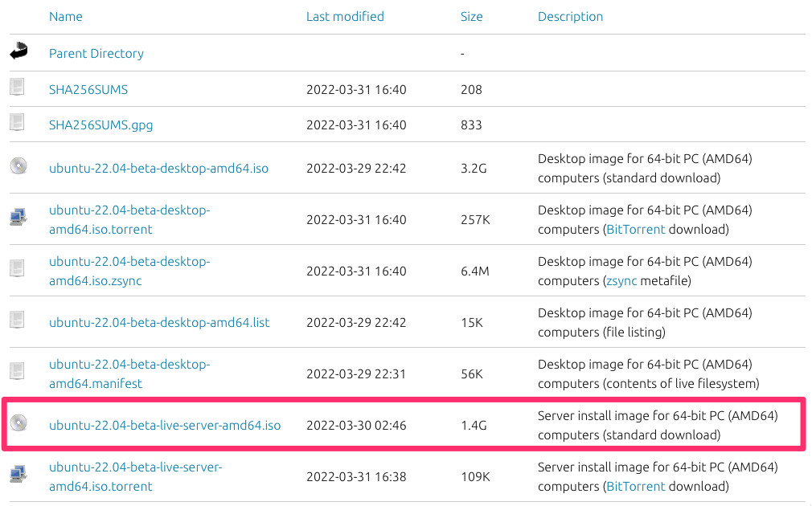Open the desktop-amd64.manifest link
812x506 pixels.
(129, 373)
